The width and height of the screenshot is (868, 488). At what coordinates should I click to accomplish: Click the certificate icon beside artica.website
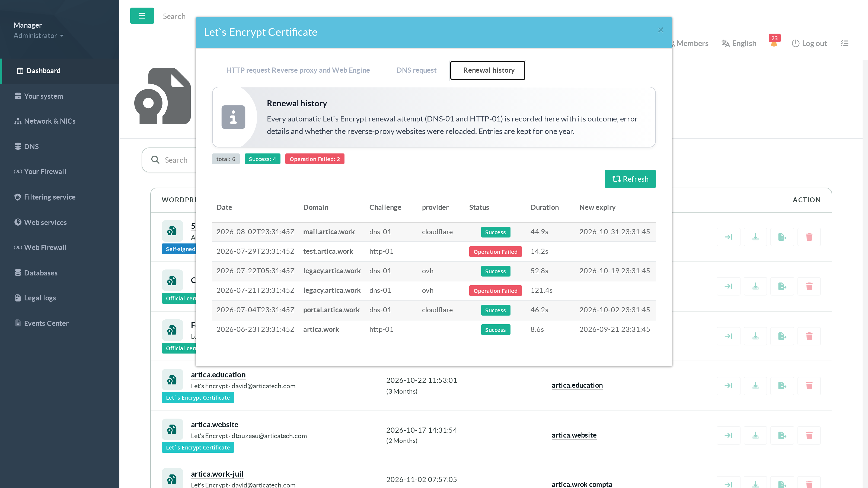[x=172, y=429]
